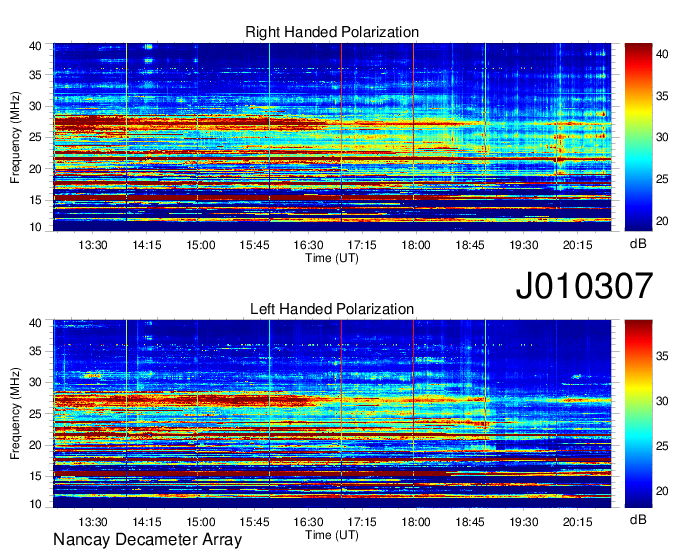
Task: Click the 13:30 time tick on upper plot
Action: (93, 245)
